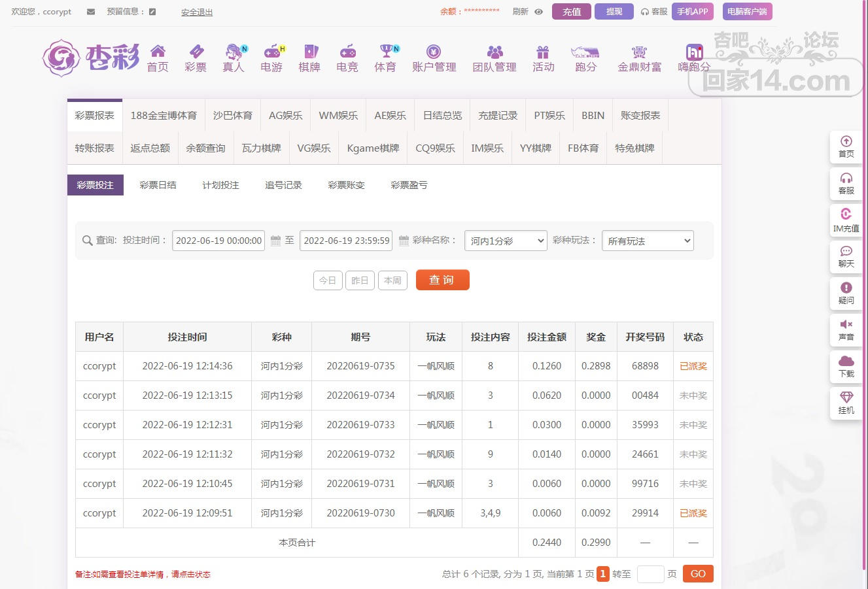Expand the 彩种名称 河内1分彩 dropdown
Viewport: 868px width, 589px height.
click(x=505, y=241)
